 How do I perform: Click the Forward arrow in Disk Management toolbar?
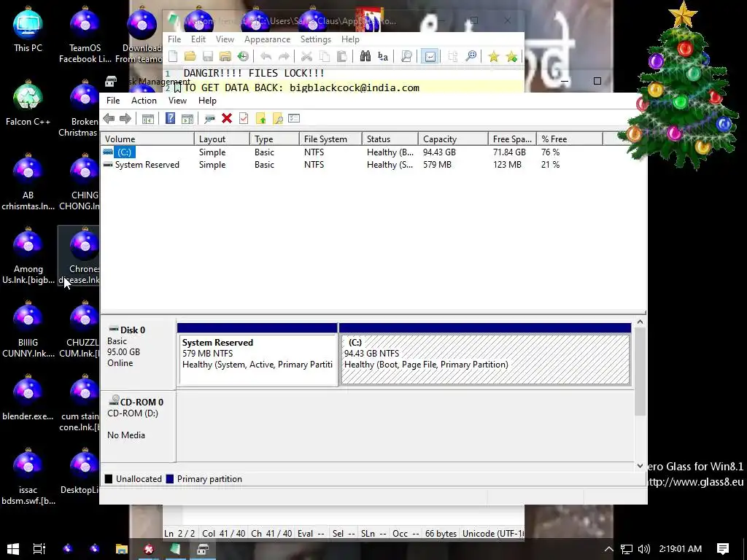pyautogui.click(x=125, y=119)
